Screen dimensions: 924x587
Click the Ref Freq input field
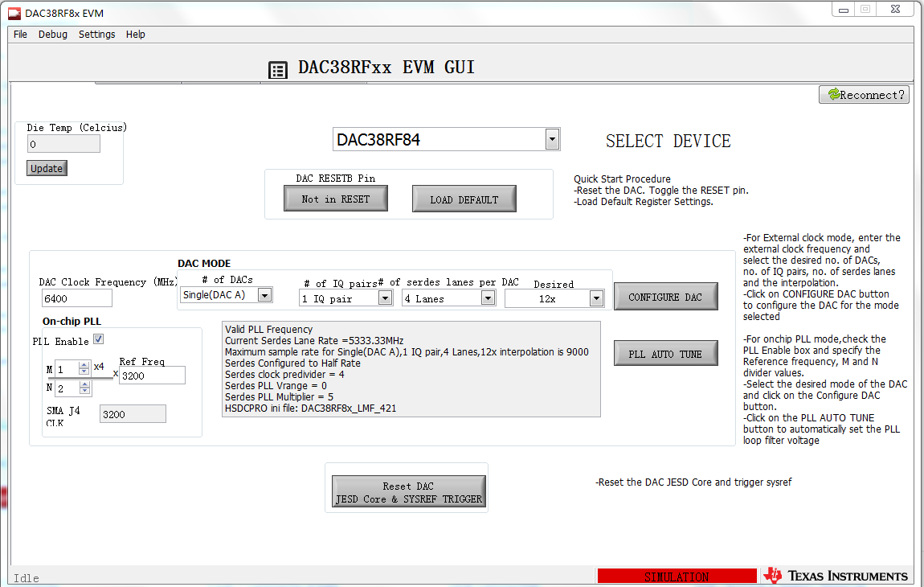152,376
